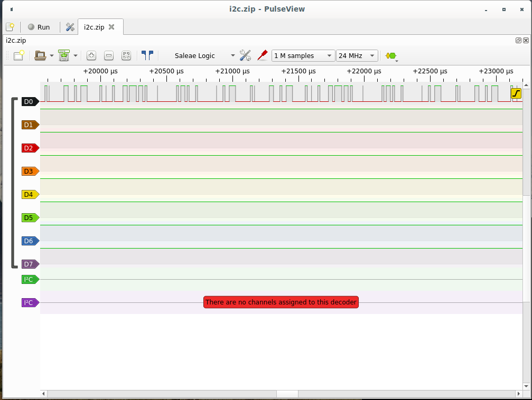Image resolution: width=532 pixels, height=400 pixels.
Task: Switch to the i2c.zip session tab
Action: 95,27
